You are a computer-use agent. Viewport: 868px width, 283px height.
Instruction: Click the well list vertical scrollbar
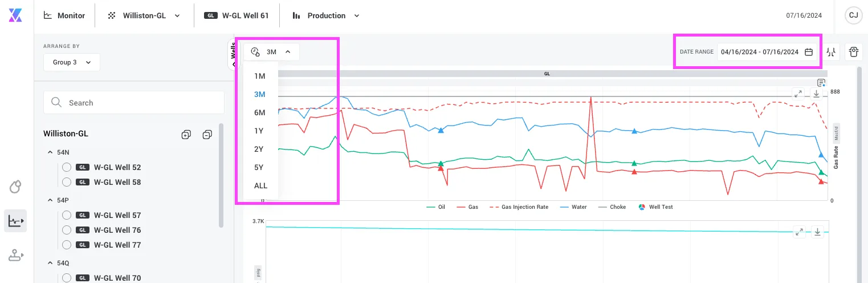click(x=221, y=176)
